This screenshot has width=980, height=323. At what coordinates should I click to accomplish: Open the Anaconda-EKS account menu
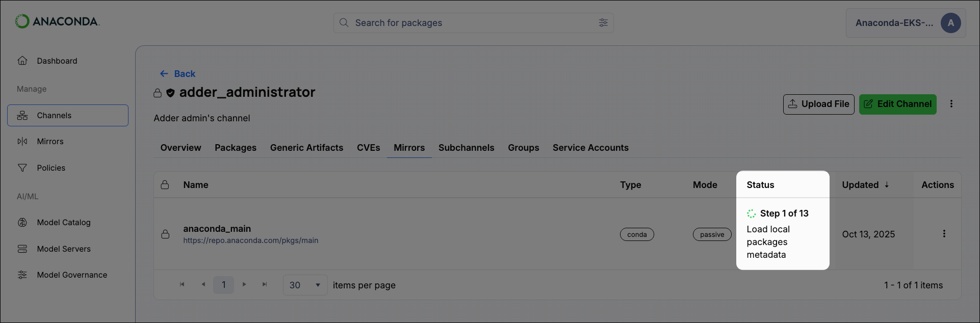pyautogui.click(x=906, y=23)
